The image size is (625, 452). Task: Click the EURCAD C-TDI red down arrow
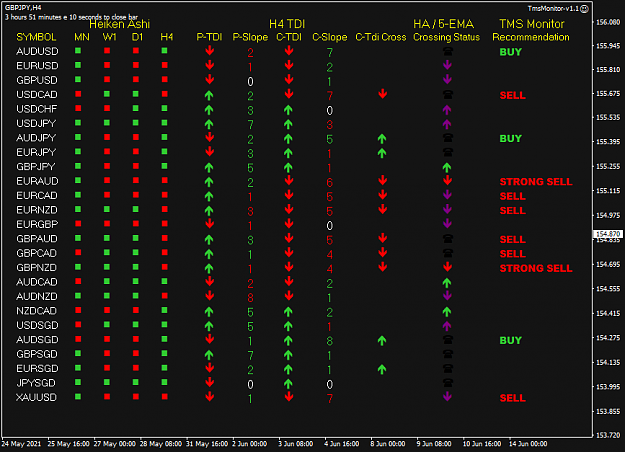pyautogui.click(x=289, y=195)
